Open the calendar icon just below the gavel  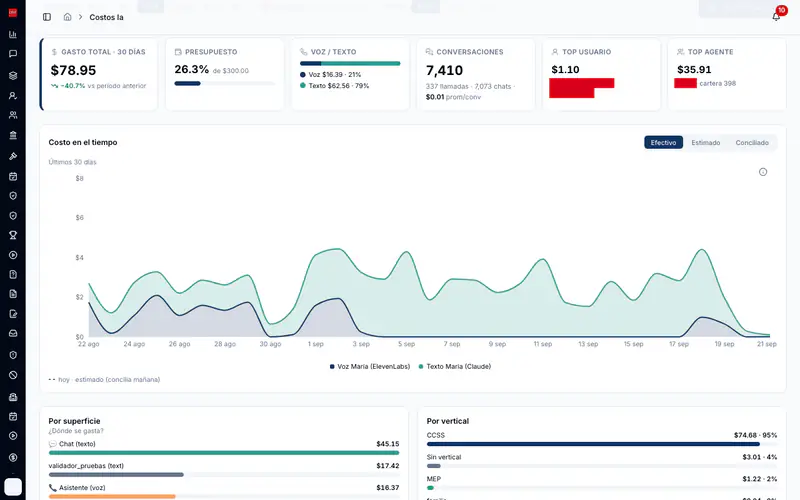pos(13,177)
